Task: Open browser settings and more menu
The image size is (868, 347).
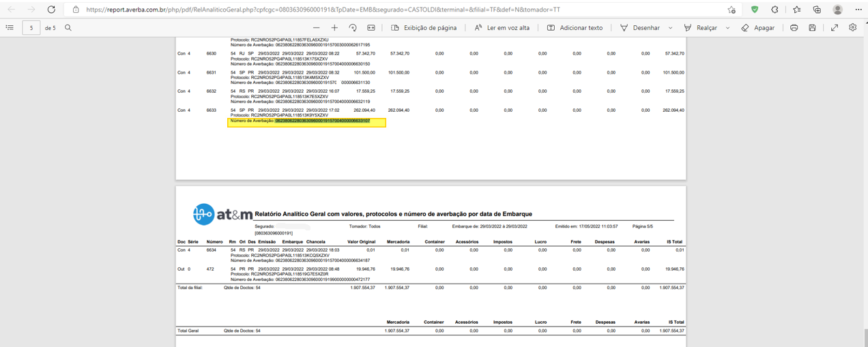Action: click(858, 10)
